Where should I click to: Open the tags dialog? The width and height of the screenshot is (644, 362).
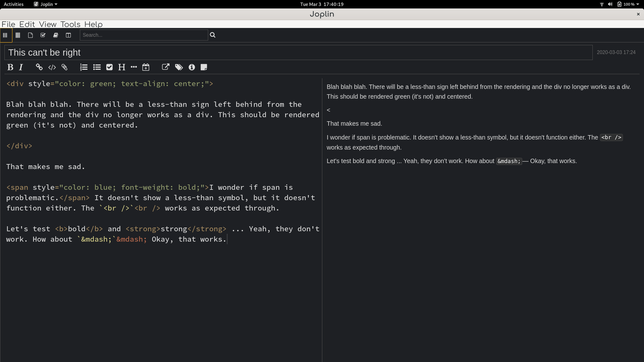[x=179, y=67]
